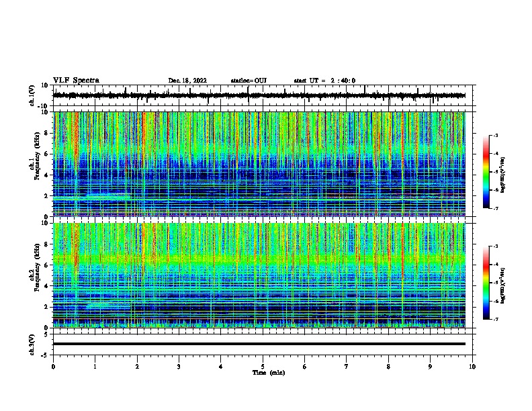The height and width of the screenshot is (411, 532).
Task: Click the ch.1 voltage waveform trace
Action: tap(259, 95)
